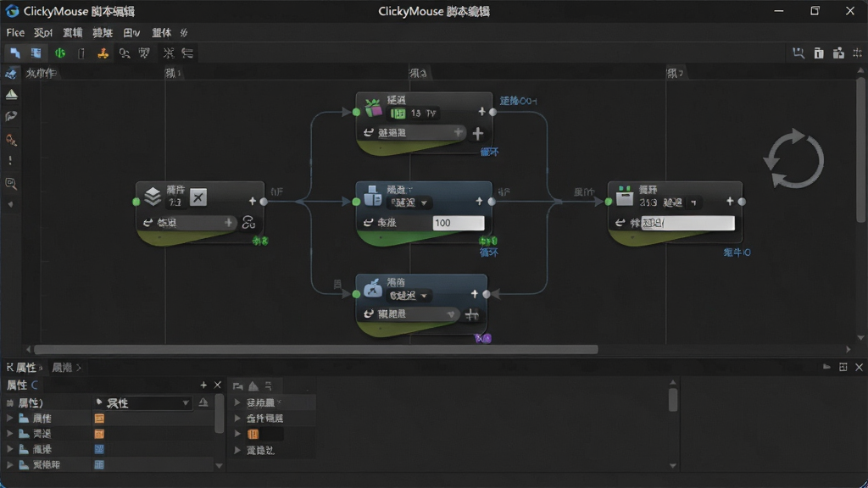868x488 pixels.
Task: Click the grid-plus icon on bottom node
Action: [471, 314]
